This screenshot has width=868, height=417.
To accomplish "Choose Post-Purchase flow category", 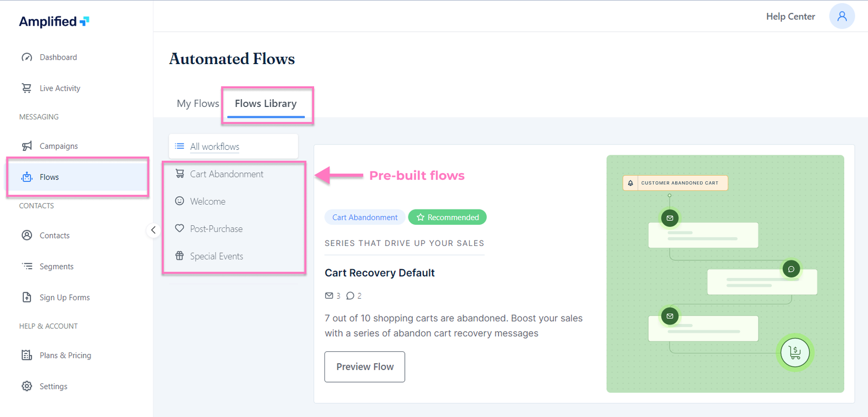I will [x=216, y=229].
